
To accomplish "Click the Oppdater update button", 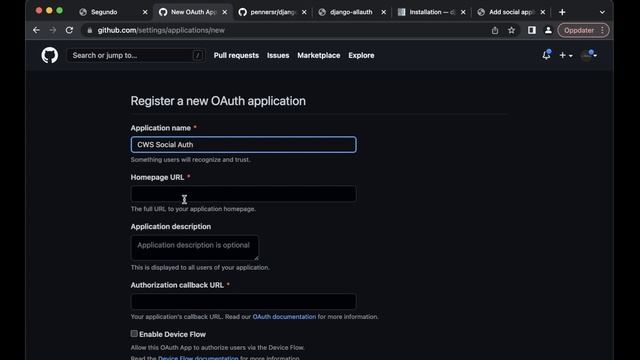I will coord(579,30).
